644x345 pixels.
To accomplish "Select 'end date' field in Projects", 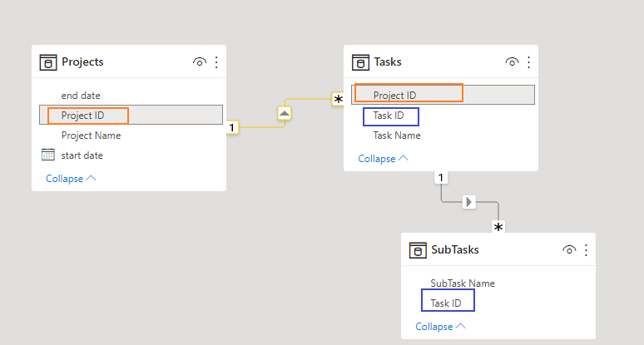I will (81, 96).
